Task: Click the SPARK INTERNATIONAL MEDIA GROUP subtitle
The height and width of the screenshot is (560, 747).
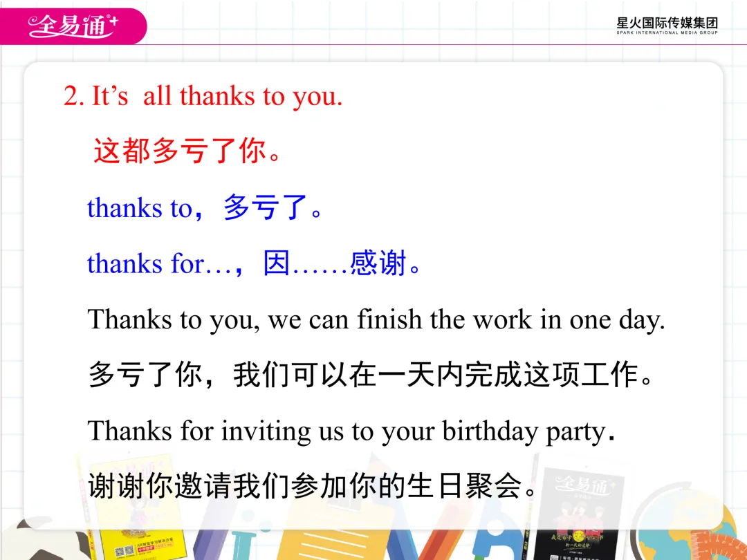Action: (667, 32)
